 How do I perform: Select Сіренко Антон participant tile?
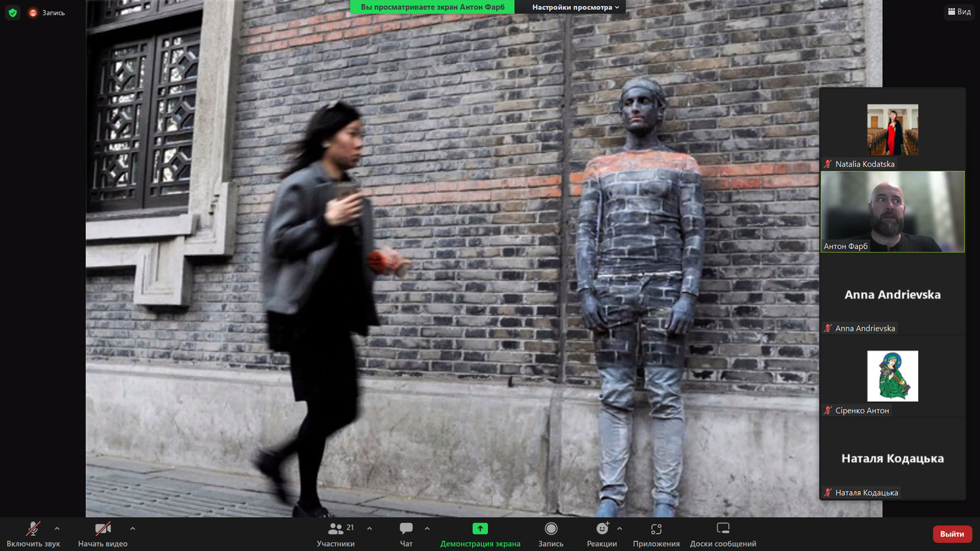click(892, 376)
